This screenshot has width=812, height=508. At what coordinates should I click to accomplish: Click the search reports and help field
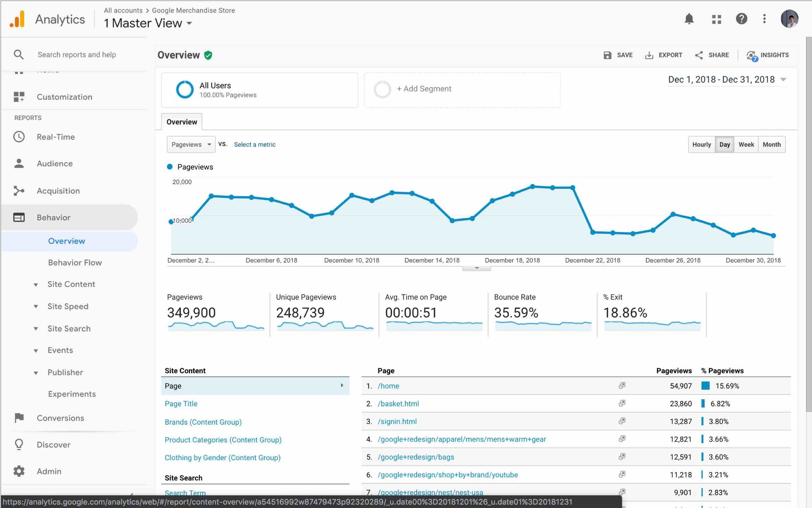pos(77,55)
